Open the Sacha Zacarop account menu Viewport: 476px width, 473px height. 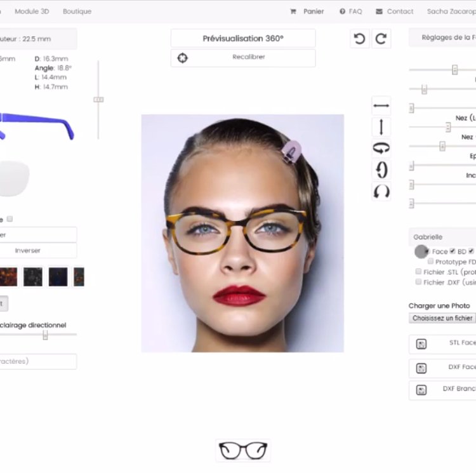pyautogui.click(x=451, y=11)
